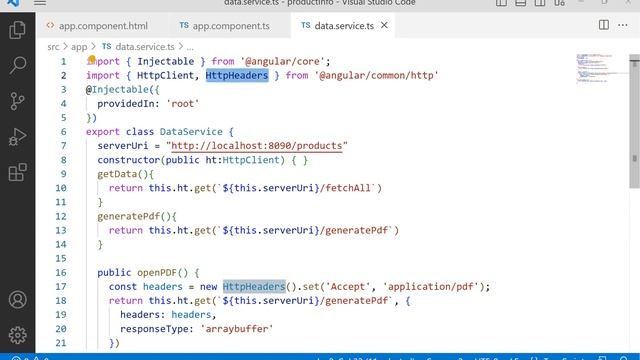Screen dimensions: 640x360
Task: Toggle the primary side bar layout icon
Action: (x=501, y=3)
